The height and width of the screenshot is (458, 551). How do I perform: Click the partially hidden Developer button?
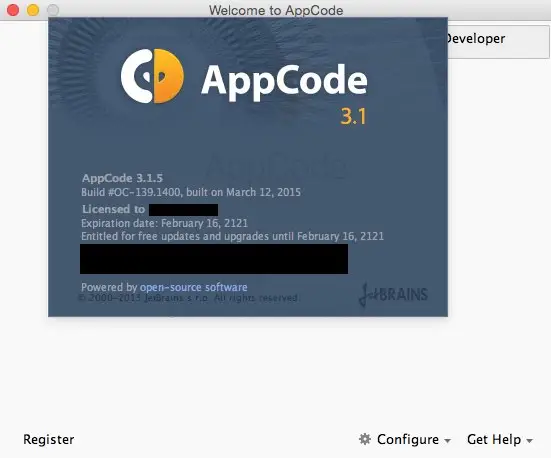(x=498, y=41)
